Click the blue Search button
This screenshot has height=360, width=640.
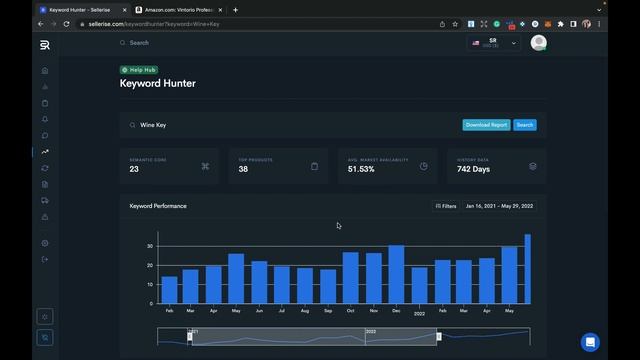(x=525, y=125)
